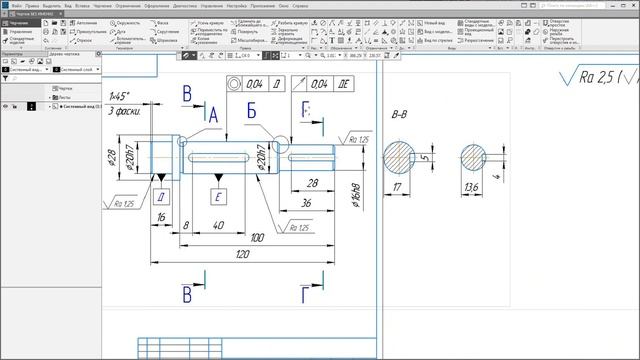Open the Стандартные изделия toolset
Viewport: 640px width, 360px height.
[x=20, y=40]
